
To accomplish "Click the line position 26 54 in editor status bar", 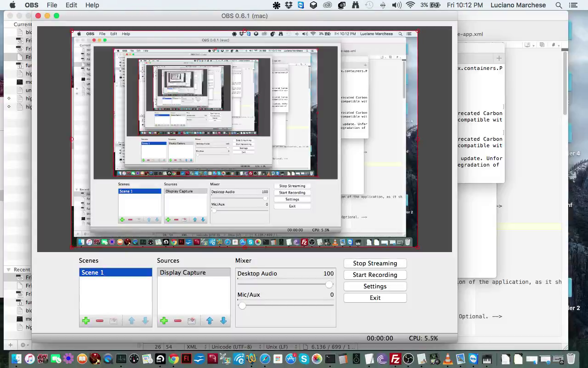I will tap(164, 347).
